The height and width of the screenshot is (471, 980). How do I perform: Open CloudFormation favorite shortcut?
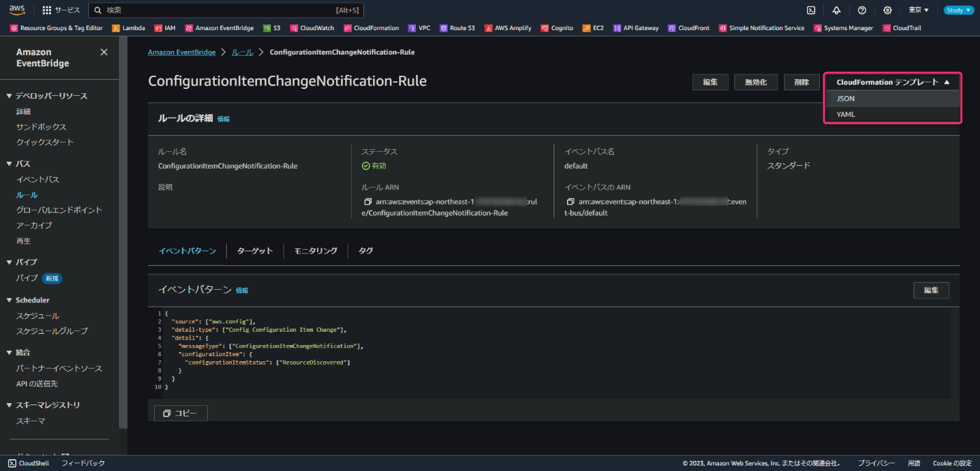click(371, 28)
